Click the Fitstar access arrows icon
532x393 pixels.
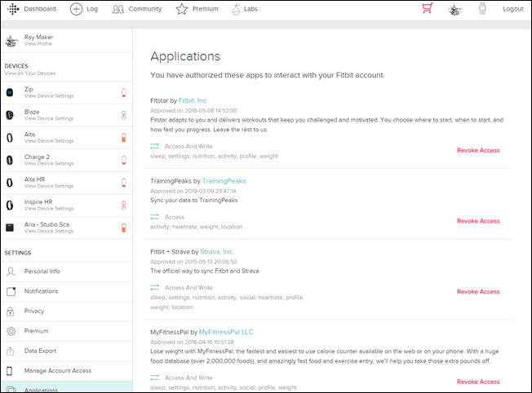point(155,146)
